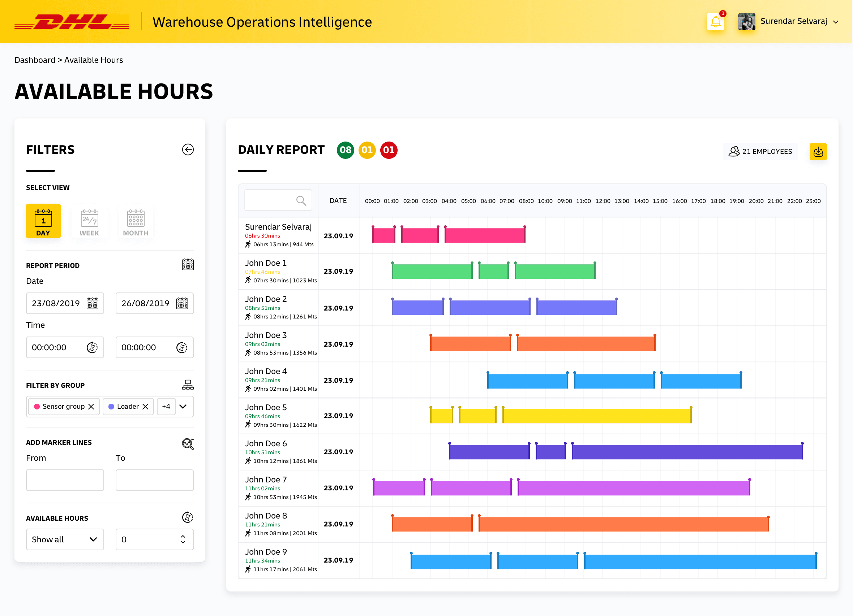
Task: Open calendar picker for 26/08/2019 date
Action: pos(182,303)
